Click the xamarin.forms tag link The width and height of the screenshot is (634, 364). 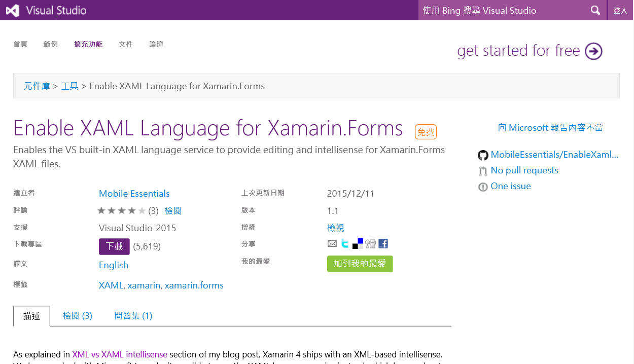click(194, 285)
